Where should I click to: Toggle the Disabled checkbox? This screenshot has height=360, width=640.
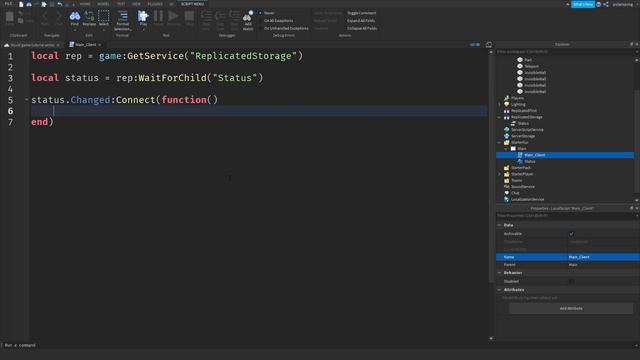(571, 281)
